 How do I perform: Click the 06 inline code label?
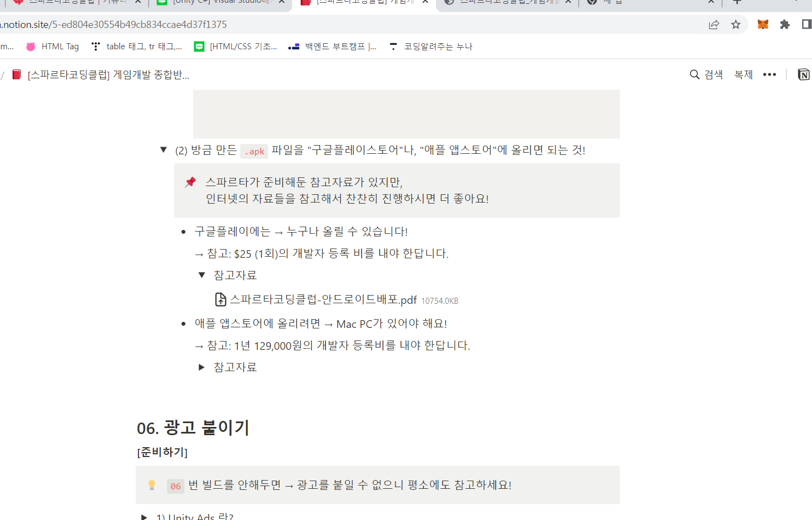point(176,486)
